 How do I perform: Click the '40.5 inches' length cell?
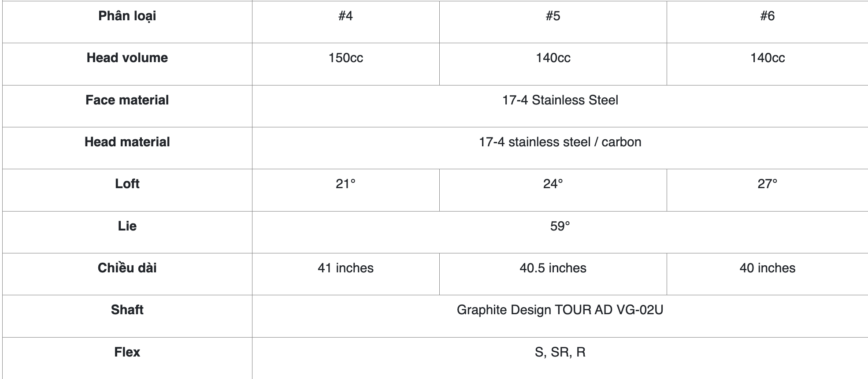click(553, 274)
